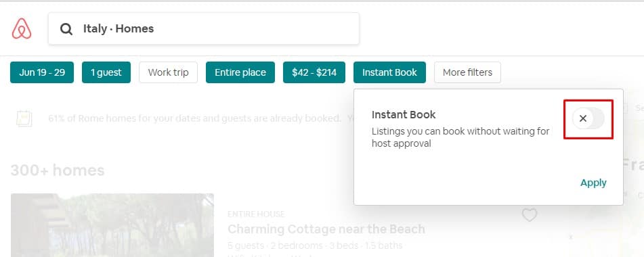Click the Instant Book popup title
644x257 pixels.
coord(404,114)
